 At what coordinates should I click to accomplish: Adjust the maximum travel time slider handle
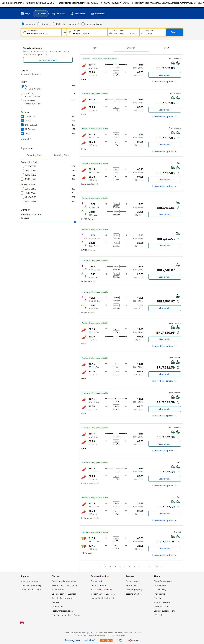click(75, 222)
